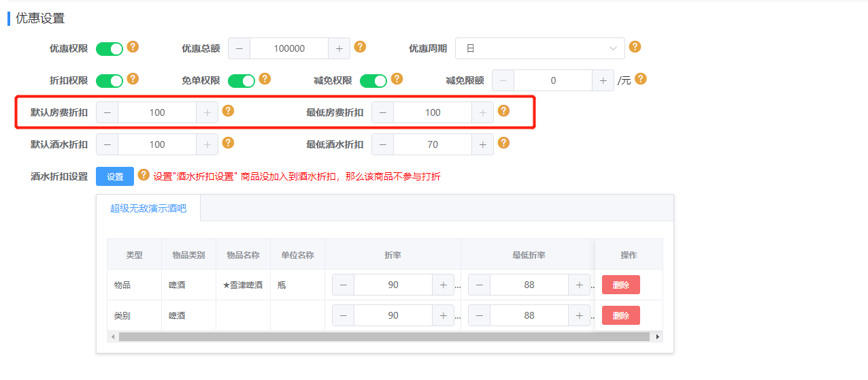
Task: Click help icon beside 默认酒水折扣 field
Action: coord(229,143)
